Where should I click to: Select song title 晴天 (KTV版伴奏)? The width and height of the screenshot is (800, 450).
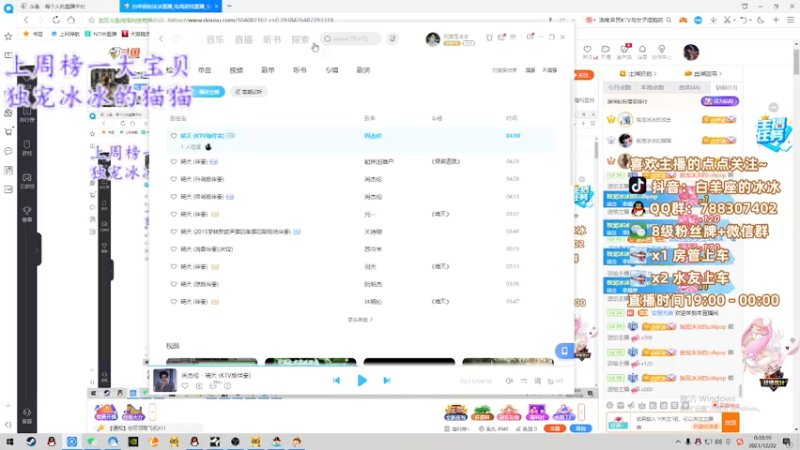tap(203, 136)
